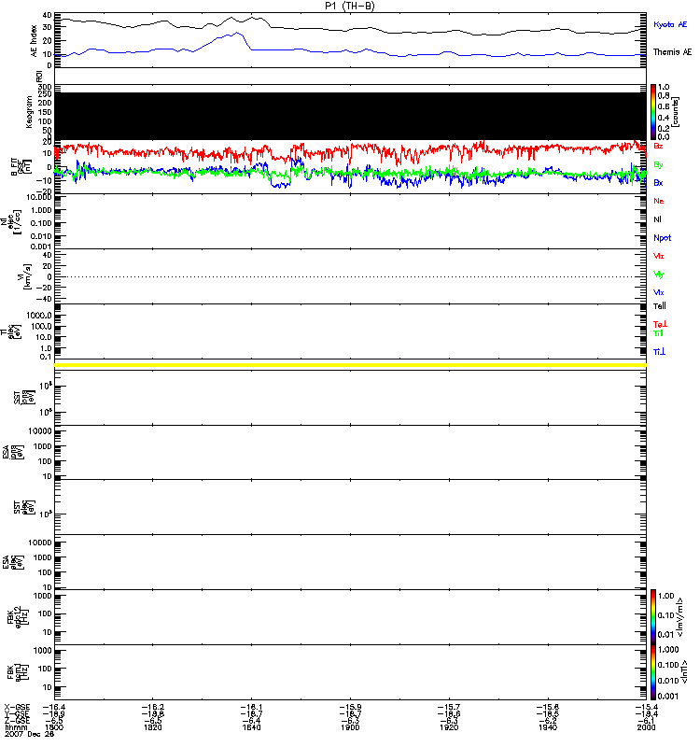Image resolution: width=700 pixels, height=747 pixels.
Task: Select the blue Npot legend label
Action: 663,238
